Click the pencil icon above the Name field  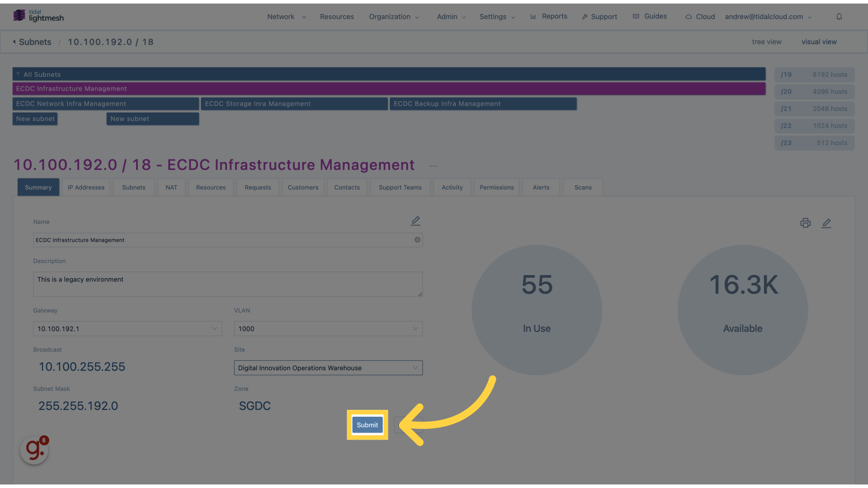tap(415, 221)
